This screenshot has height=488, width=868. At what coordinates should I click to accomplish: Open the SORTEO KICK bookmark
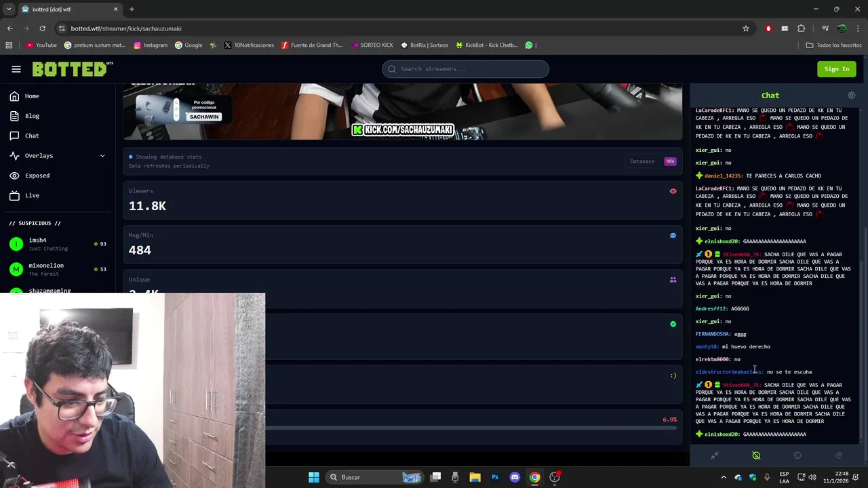372,45
